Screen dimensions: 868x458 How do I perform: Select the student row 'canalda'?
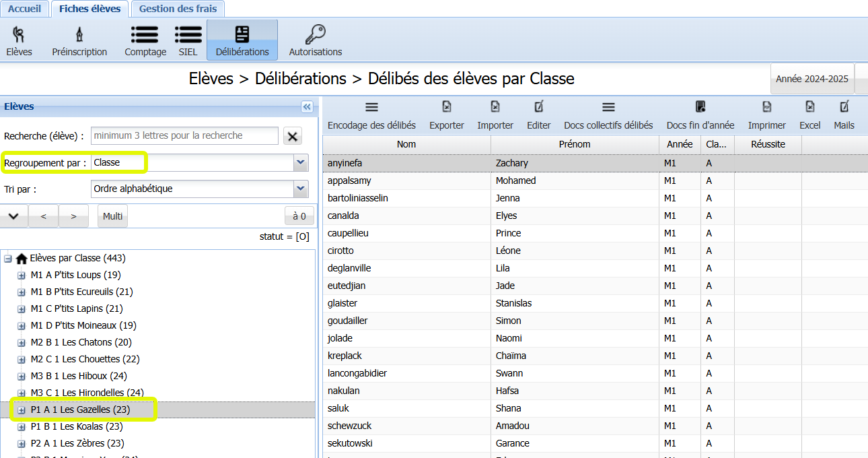595,216
